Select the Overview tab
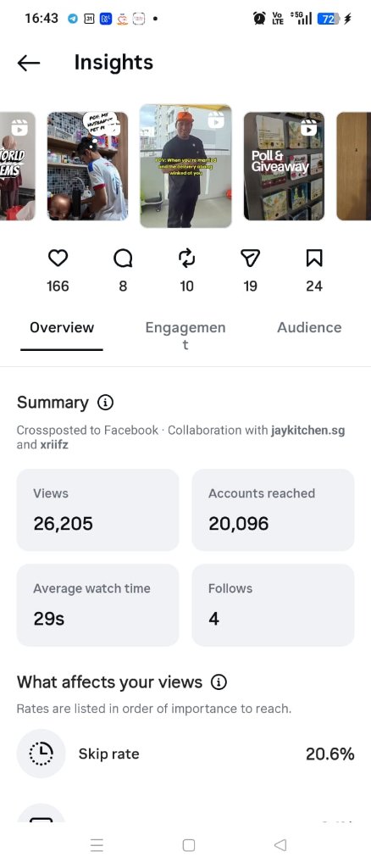Screen dimensions: 371x868 (x=62, y=328)
